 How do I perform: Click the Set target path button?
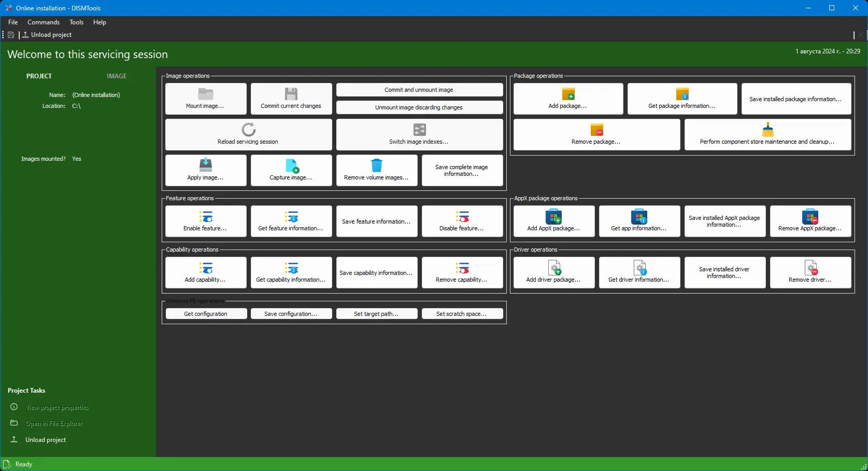coord(377,314)
